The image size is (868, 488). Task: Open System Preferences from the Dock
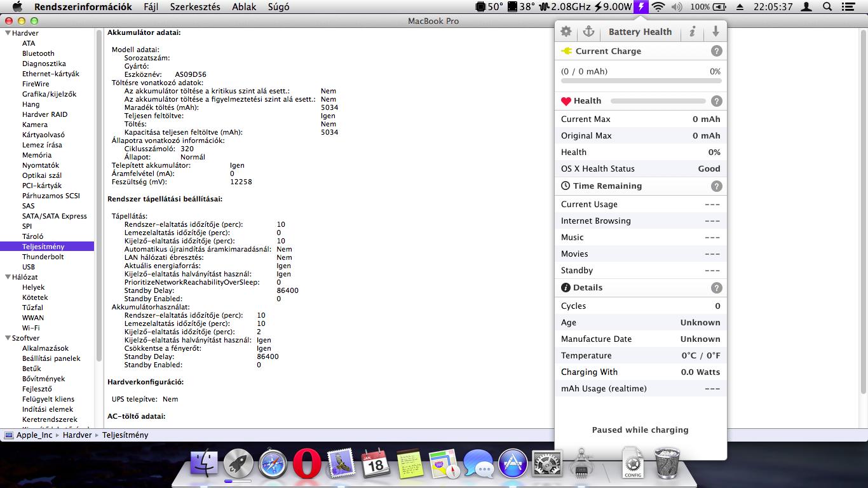tap(547, 463)
